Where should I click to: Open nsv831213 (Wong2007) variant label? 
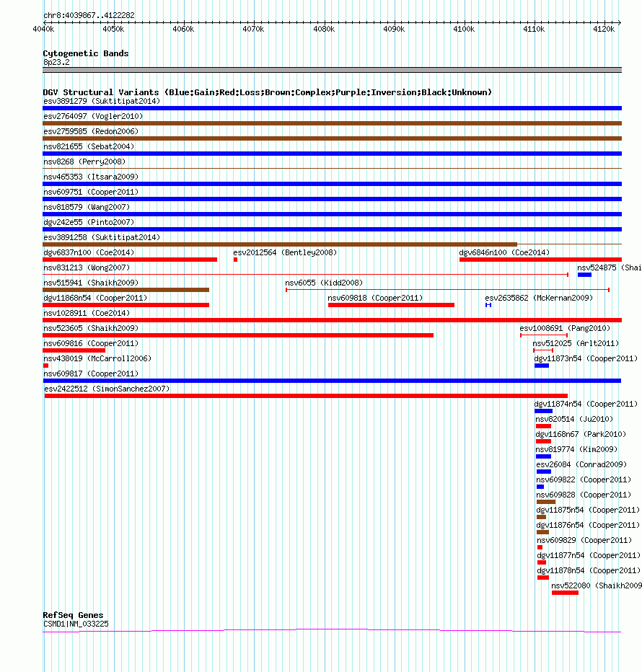pyautogui.click(x=87, y=268)
